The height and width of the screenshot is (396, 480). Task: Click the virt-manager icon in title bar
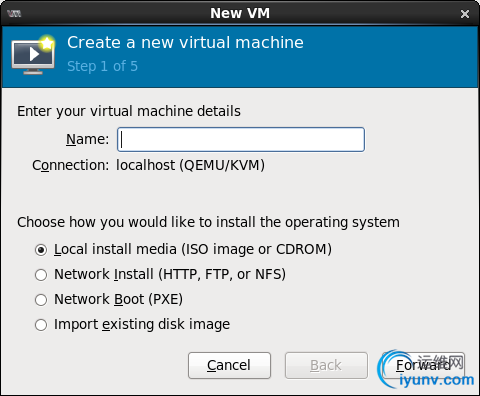coord(14,14)
